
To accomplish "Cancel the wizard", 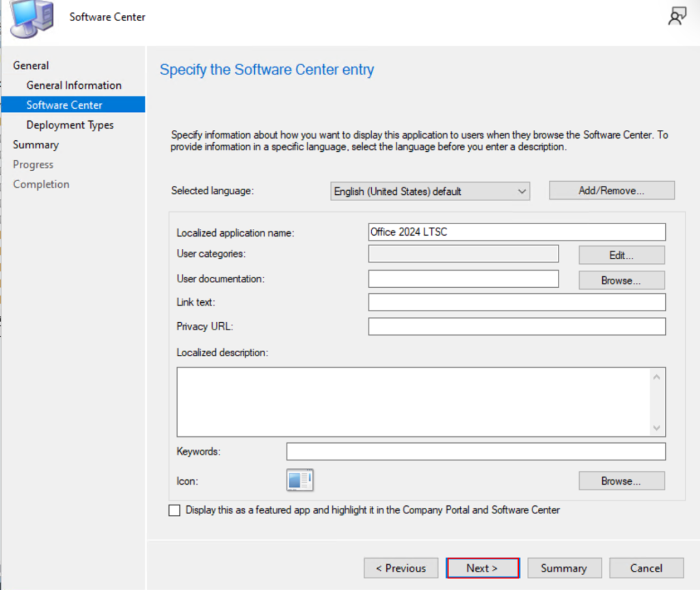I will (646, 568).
